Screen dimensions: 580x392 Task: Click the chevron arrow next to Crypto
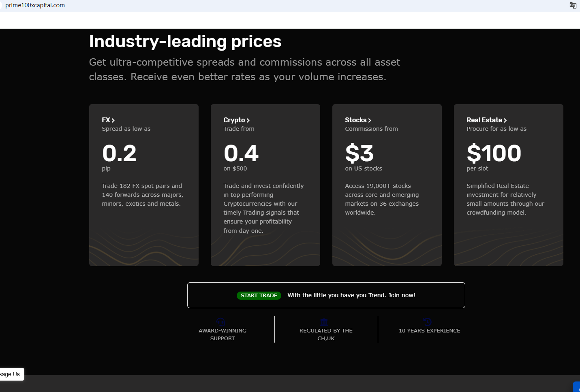pos(248,120)
